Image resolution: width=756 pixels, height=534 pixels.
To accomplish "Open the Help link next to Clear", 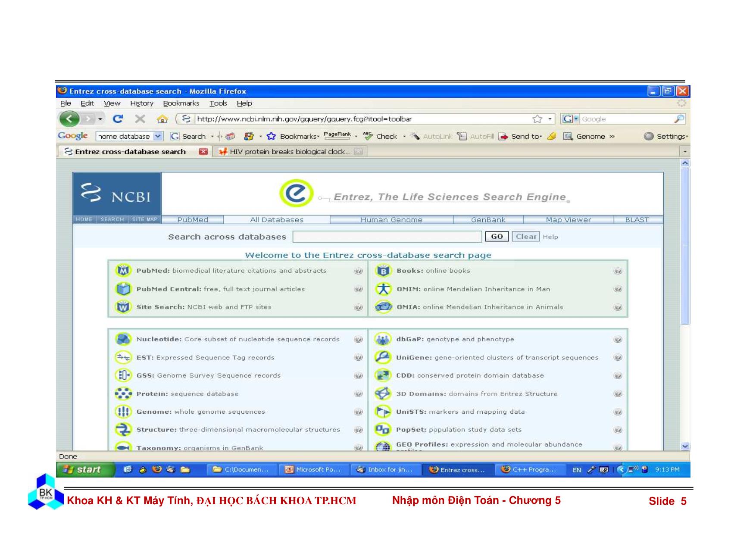I will click(550, 237).
